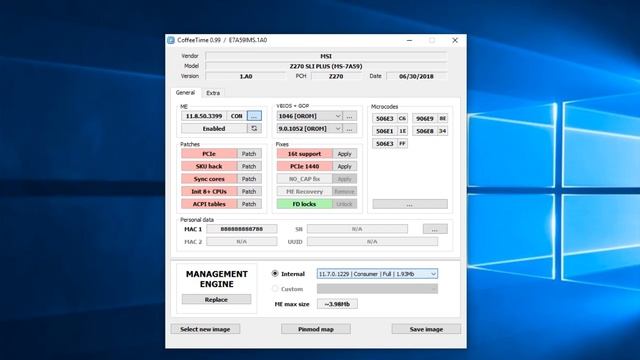This screenshot has width=640, height=360.
Task: Expand the Internal ME version 11.7.0.1229 dropdown
Action: coord(377,274)
